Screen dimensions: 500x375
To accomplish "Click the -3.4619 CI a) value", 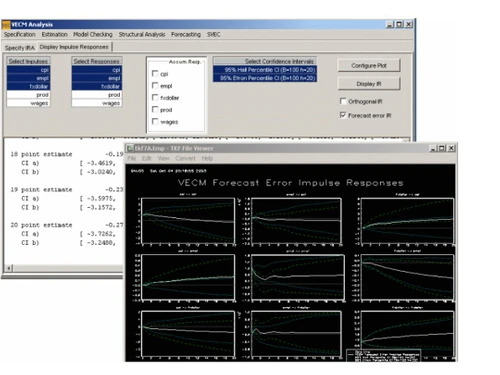I will pos(101,163).
